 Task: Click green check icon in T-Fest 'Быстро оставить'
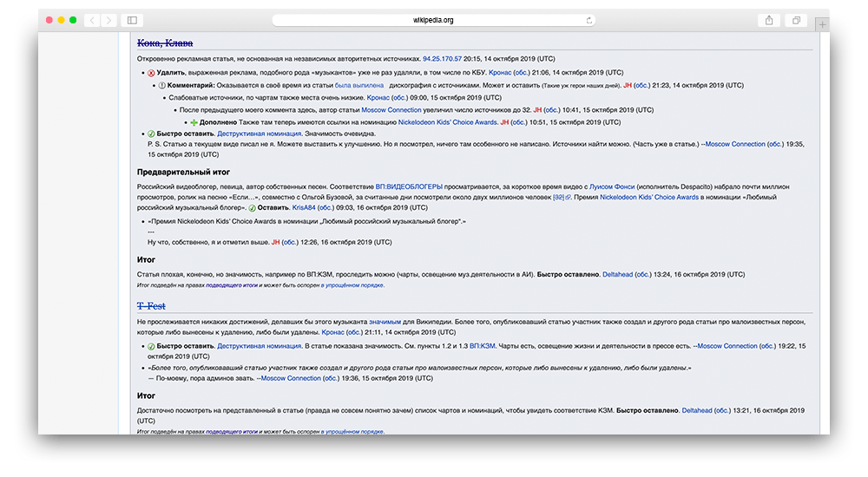tap(151, 347)
